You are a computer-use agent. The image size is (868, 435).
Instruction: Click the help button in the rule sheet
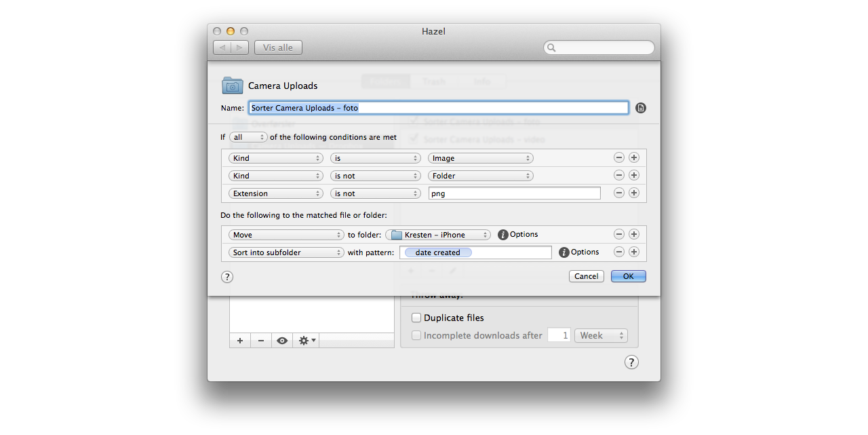227,277
